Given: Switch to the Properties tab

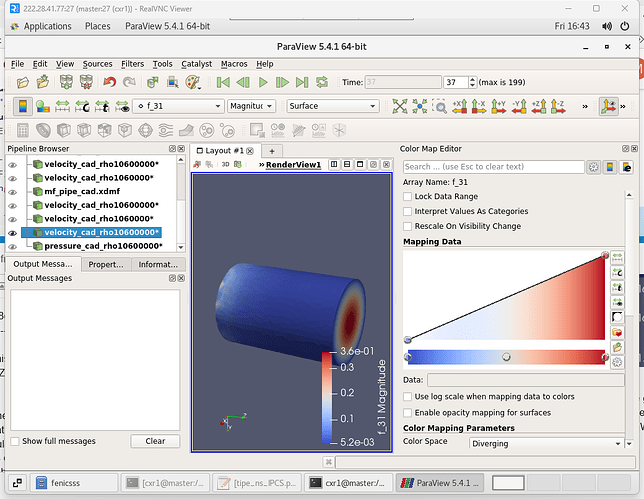Looking at the screenshot, I should click(106, 264).
